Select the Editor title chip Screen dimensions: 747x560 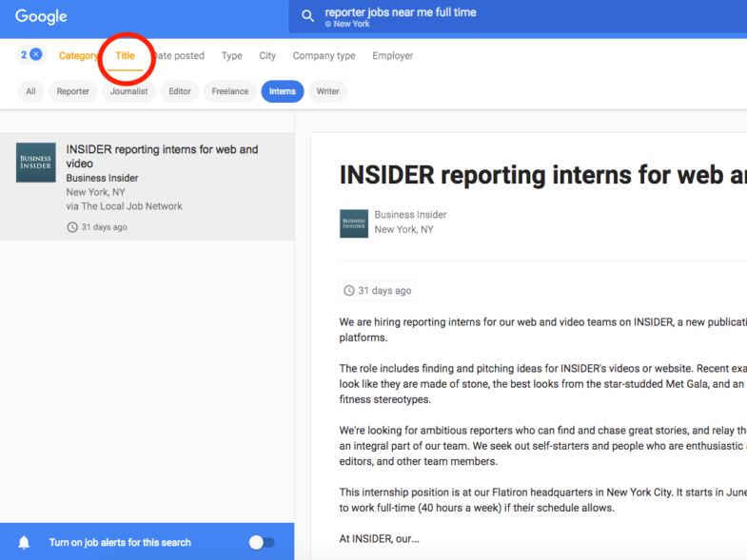(x=180, y=91)
